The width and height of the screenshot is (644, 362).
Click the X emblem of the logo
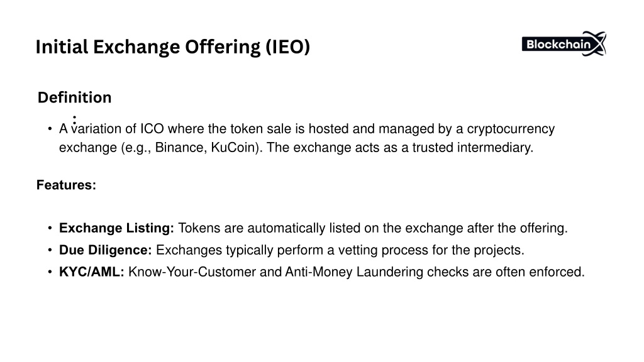pos(596,43)
